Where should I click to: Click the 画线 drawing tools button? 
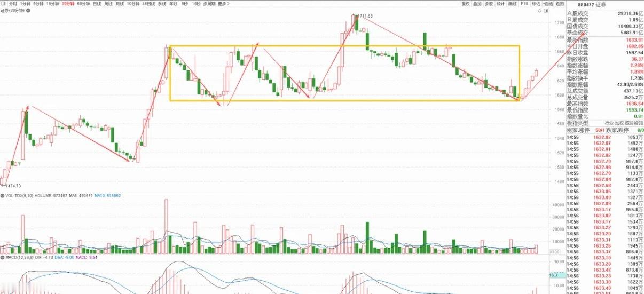pos(513,3)
